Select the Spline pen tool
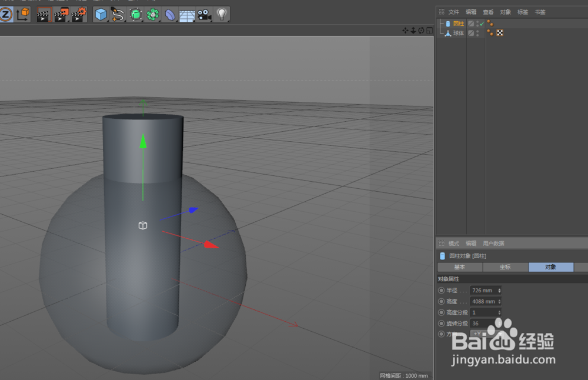Viewport: 588px width, 380px height. [116, 14]
